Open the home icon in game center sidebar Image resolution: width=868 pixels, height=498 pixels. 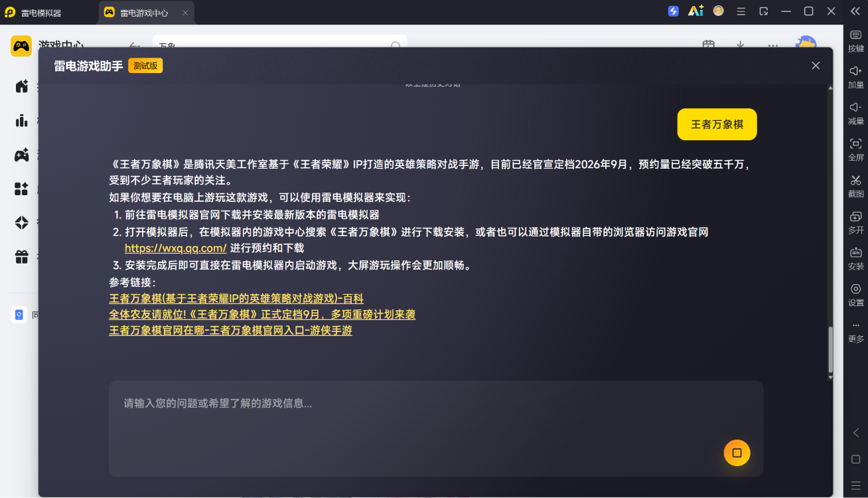tap(22, 86)
